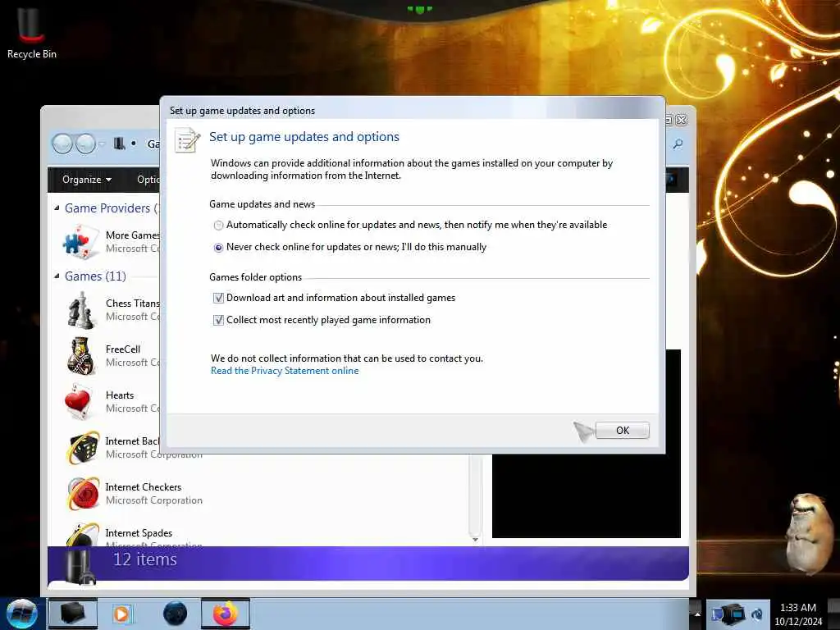
Task: Click Internet Spades game name
Action: pos(139,533)
